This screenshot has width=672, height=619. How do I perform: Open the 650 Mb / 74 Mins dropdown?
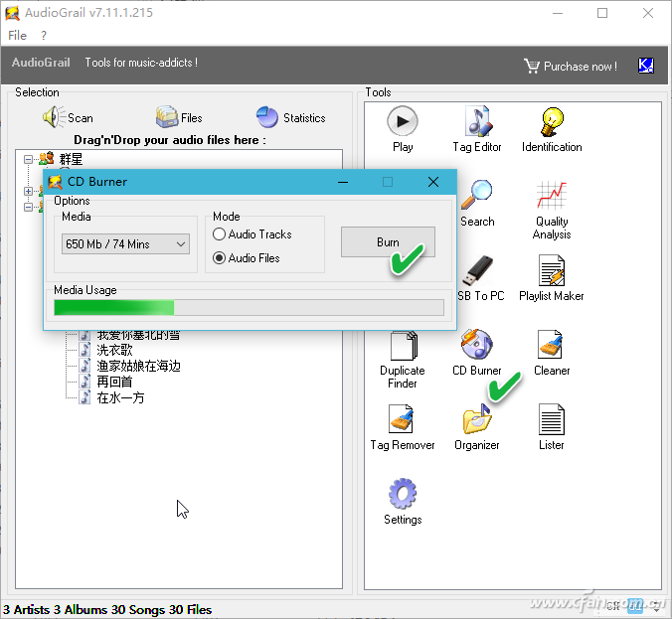click(x=125, y=244)
